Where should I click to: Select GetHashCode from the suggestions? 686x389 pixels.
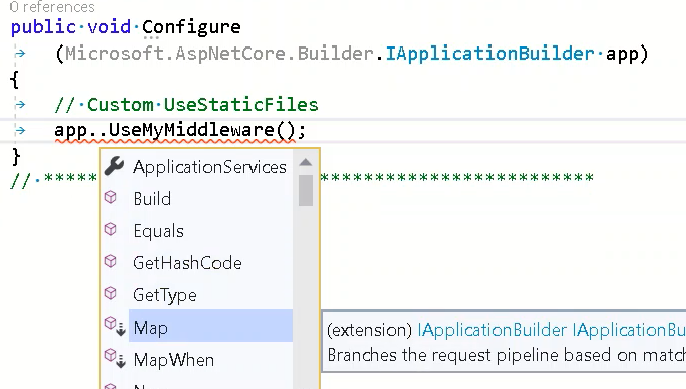pyautogui.click(x=187, y=263)
